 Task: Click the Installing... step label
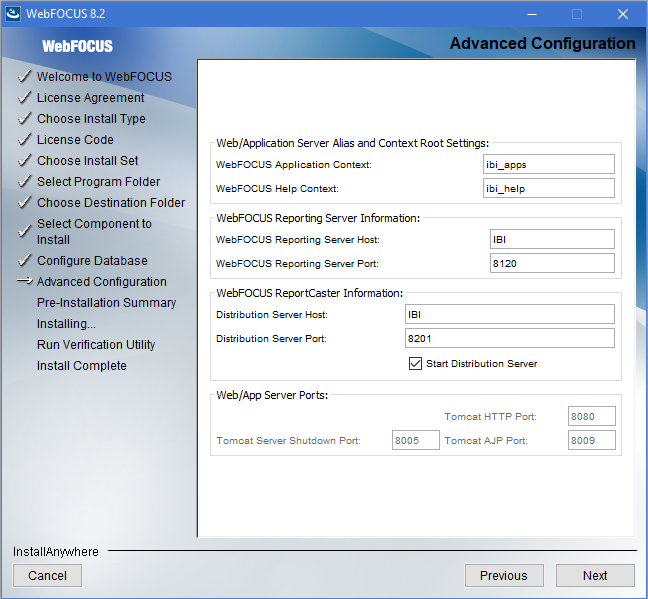pyautogui.click(x=66, y=324)
